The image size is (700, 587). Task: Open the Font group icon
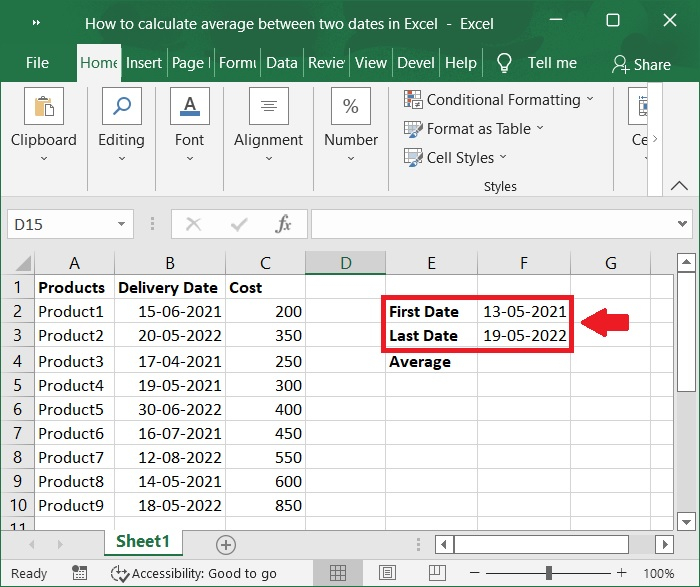[x=189, y=107]
